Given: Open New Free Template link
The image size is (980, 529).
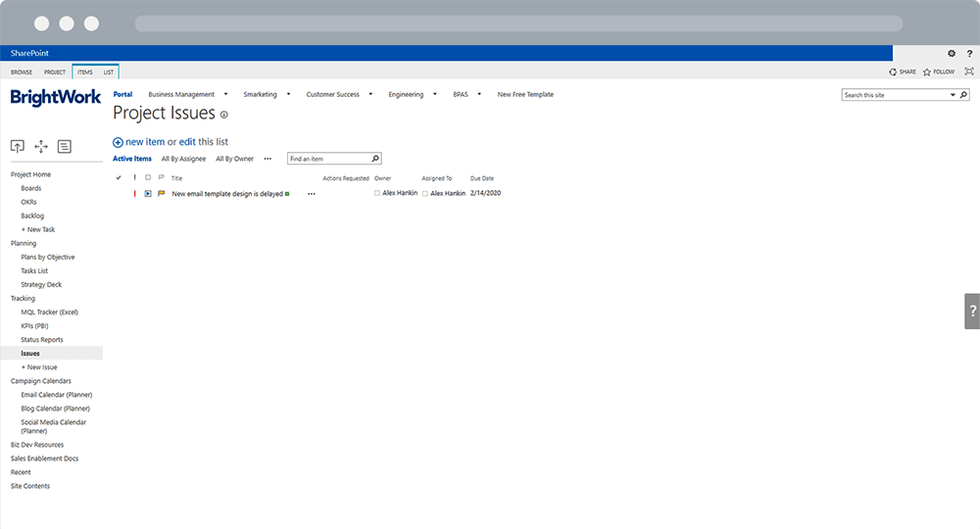Looking at the screenshot, I should pyautogui.click(x=525, y=94).
